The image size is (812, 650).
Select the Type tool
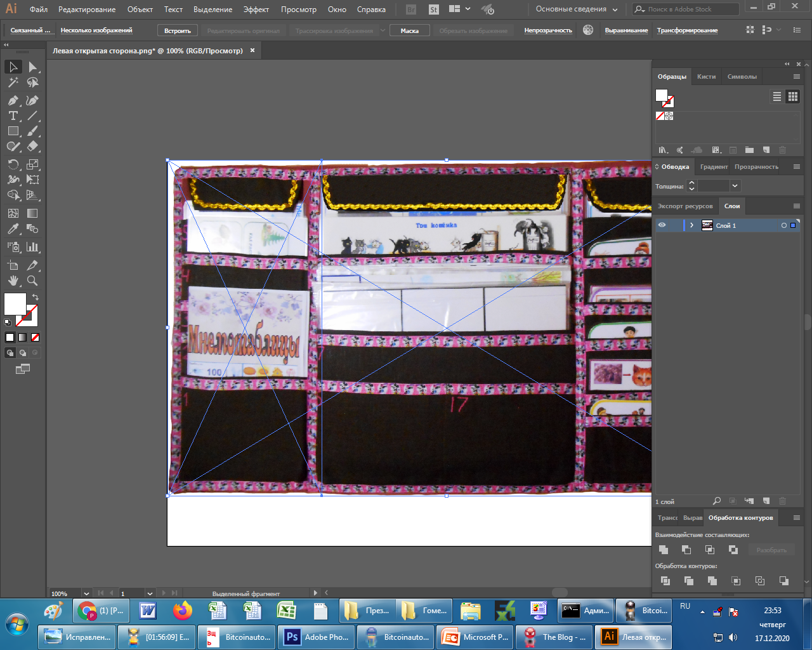pos(13,116)
